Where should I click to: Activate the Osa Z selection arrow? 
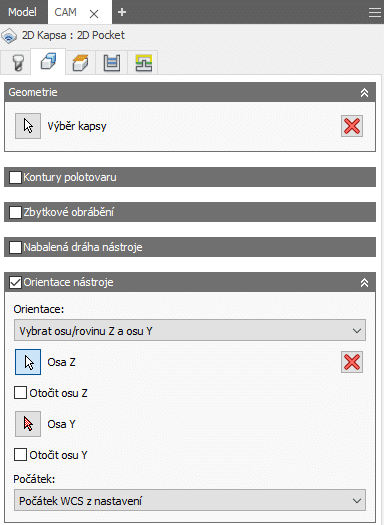point(28,362)
